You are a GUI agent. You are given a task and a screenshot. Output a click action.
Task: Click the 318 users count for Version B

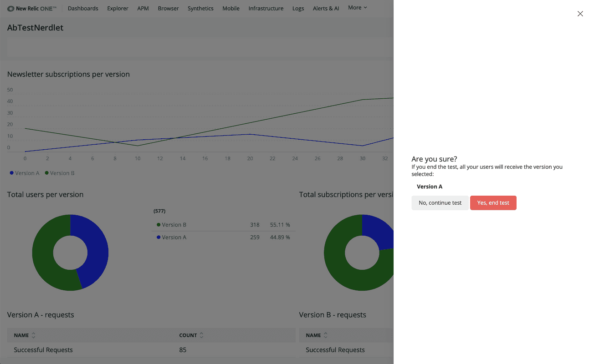pyautogui.click(x=255, y=225)
